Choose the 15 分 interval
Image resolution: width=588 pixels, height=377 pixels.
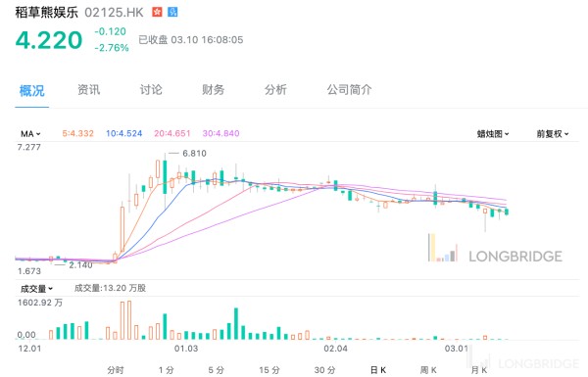click(x=269, y=370)
